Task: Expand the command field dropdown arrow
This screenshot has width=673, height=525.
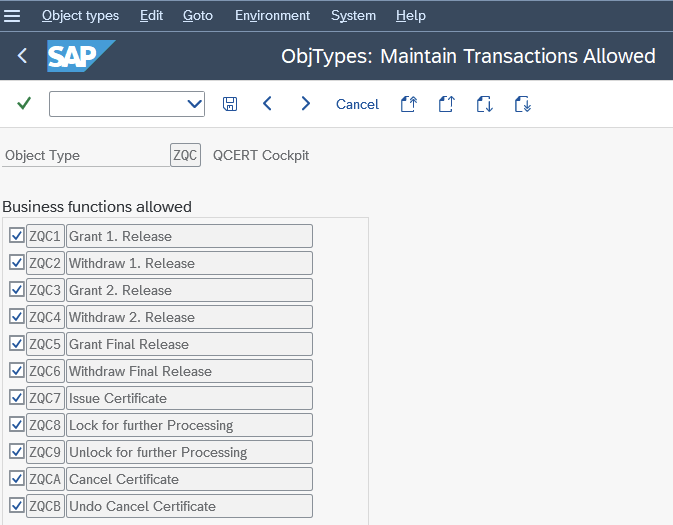Action: (194, 104)
